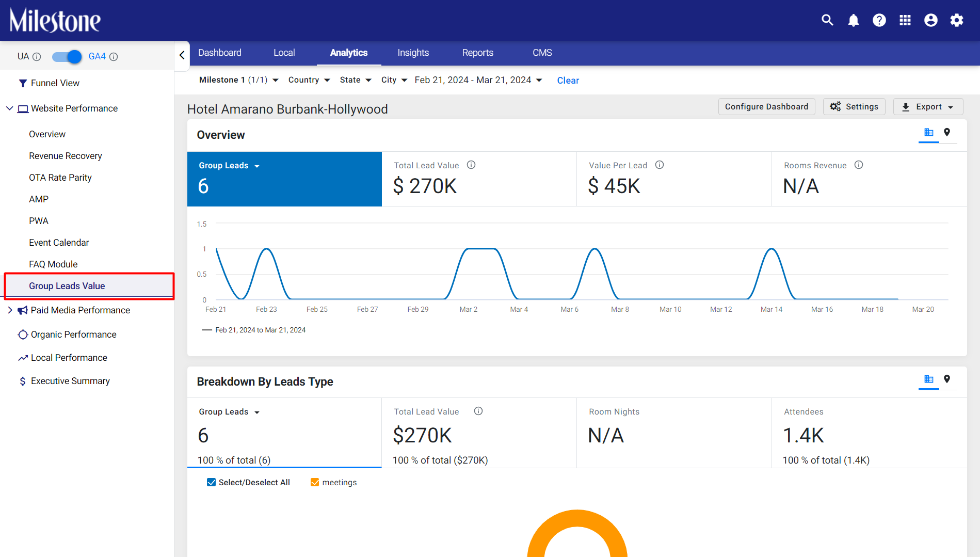This screenshot has width=980, height=557.
Task: Click the Room Nights N/A card
Action: 674,433
